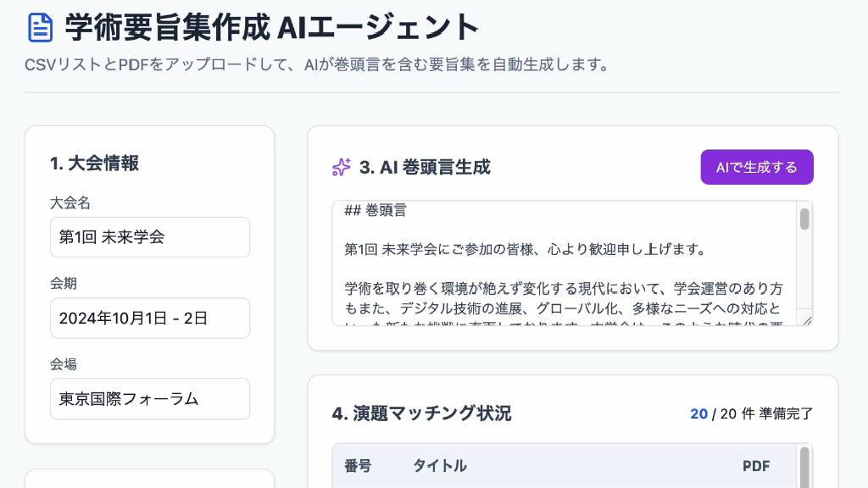Image resolution: width=868 pixels, height=488 pixels.
Task: Click the 3. AI 巻頭言生成 section heading
Action: click(x=425, y=167)
